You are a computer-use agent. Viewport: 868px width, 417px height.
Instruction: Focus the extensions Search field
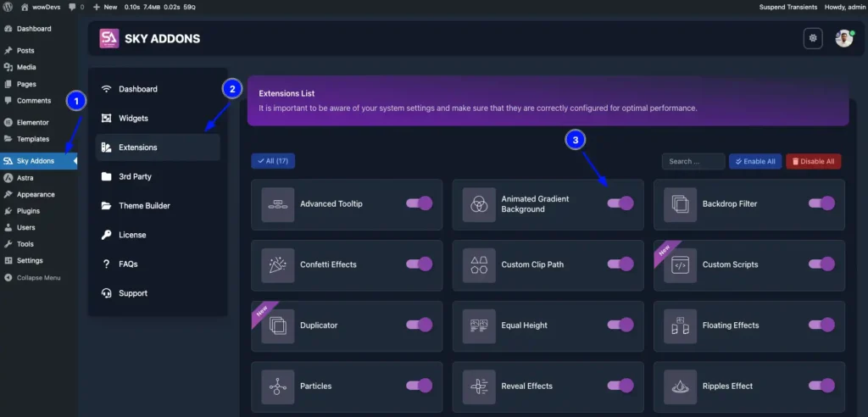(x=693, y=162)
